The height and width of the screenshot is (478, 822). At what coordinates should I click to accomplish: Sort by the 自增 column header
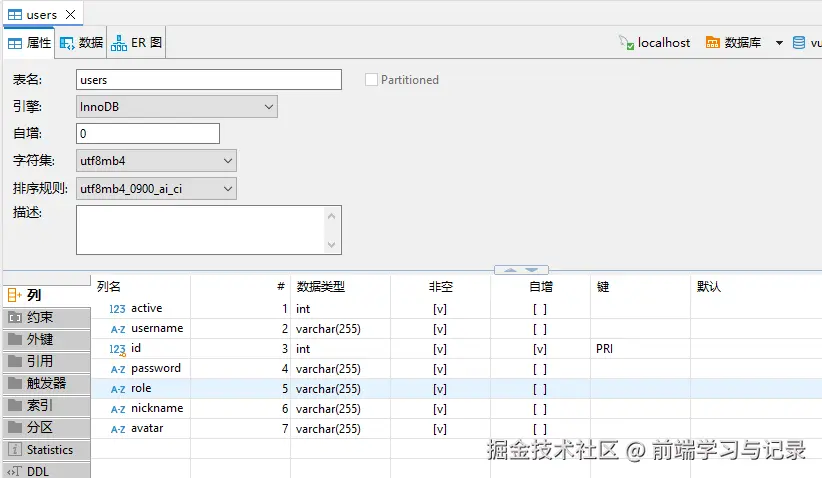(540, 287)
